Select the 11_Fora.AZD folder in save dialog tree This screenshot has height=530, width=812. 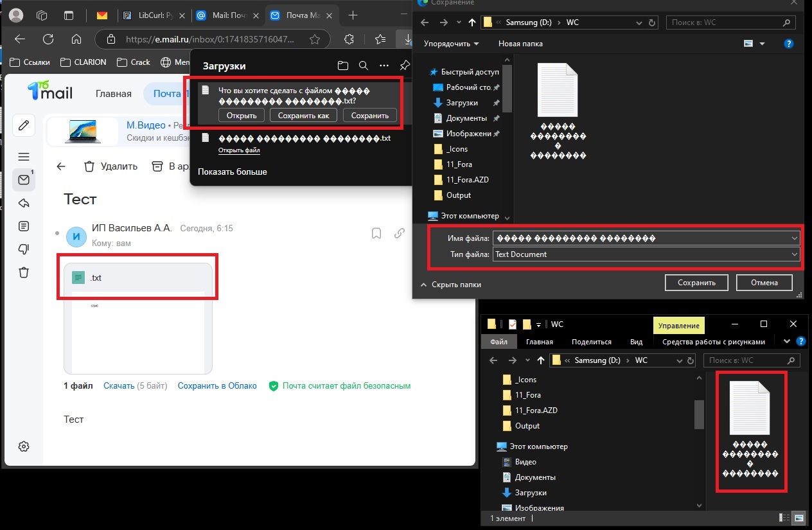[467, 180]
